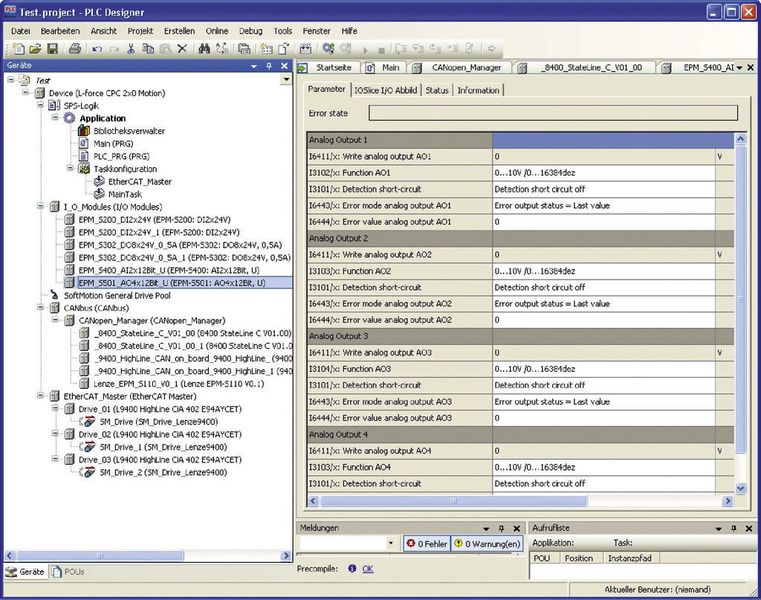This screenshot has width=761, height=600.
Task: Click the Position column header
Action: [579, 558]
